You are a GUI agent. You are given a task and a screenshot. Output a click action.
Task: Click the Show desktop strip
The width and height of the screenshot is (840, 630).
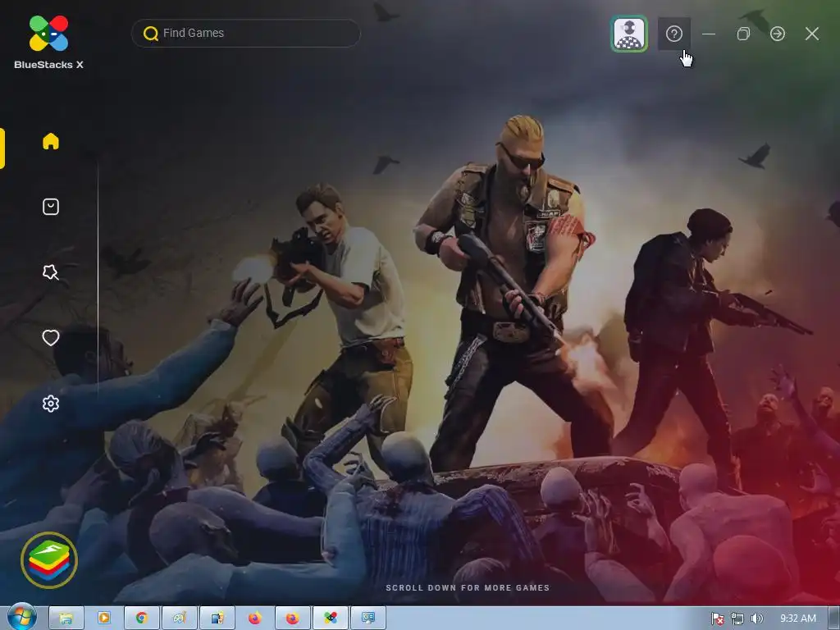[x=834, y=619]
